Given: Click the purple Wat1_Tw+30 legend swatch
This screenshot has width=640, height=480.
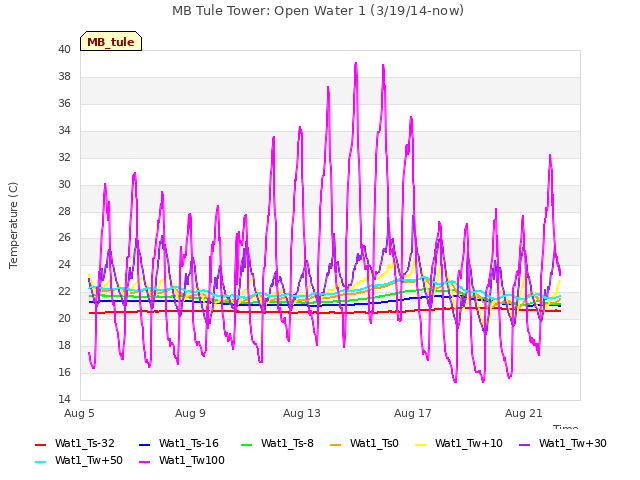Looking at the screenshot, I should pos(524,444).
